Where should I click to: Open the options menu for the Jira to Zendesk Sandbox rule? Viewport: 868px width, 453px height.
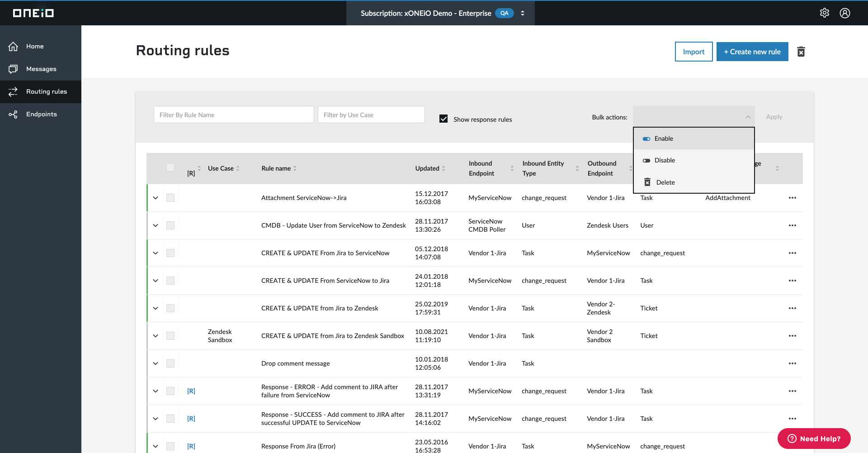pyautogui.click(x=793, y=336)
